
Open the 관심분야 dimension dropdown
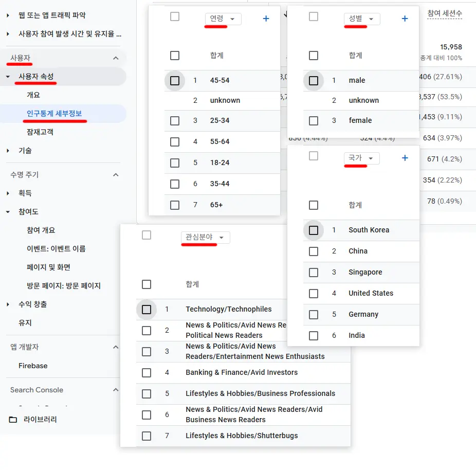[x=206, y=237]
